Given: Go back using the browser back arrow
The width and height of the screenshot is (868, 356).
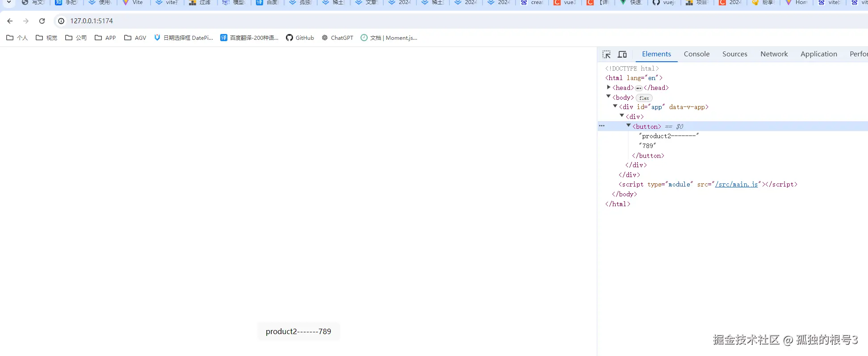Looking at the screenshot, I should tap(10, 21).
